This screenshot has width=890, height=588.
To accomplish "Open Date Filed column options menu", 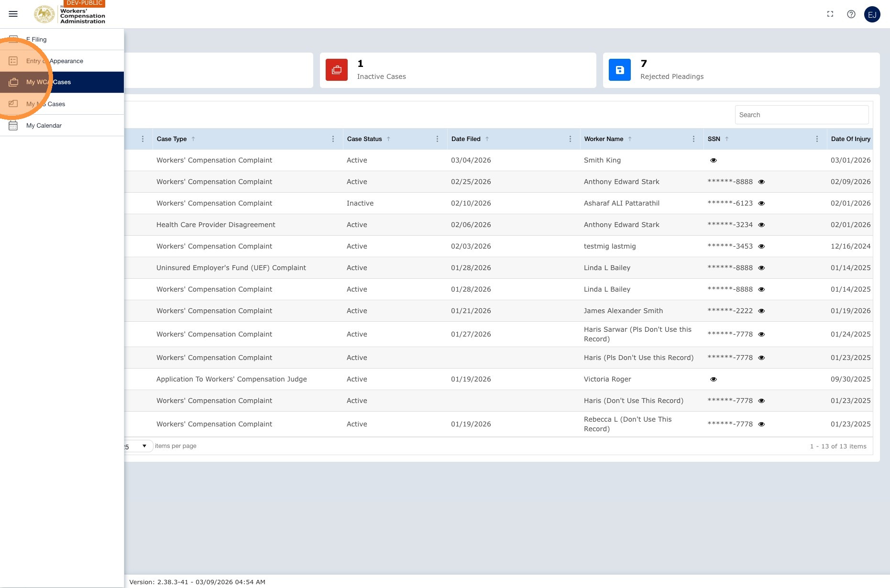I will pos(571,139).
